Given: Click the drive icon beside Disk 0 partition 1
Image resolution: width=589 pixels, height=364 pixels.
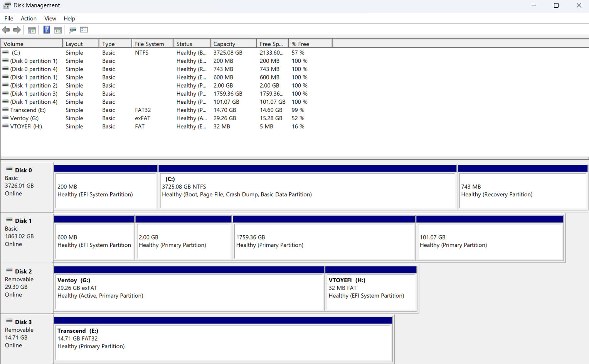Looking at the screenshot, I should point(5,61).
